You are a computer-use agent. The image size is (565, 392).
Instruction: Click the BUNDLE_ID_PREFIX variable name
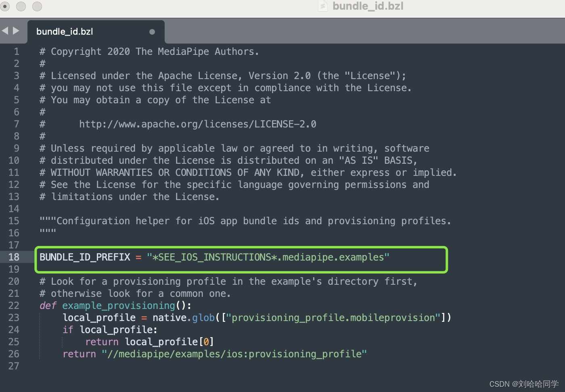click(85, 257)
